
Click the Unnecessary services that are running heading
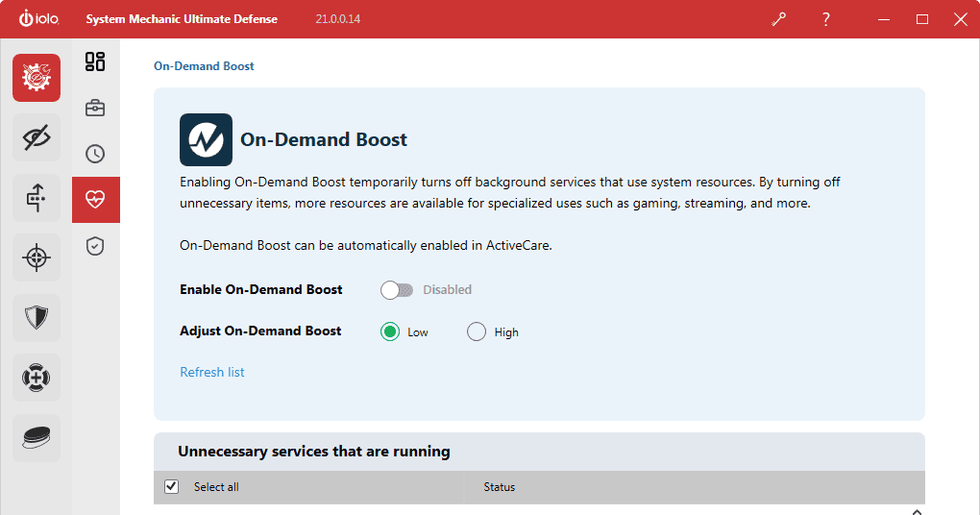tap(314, 452)
